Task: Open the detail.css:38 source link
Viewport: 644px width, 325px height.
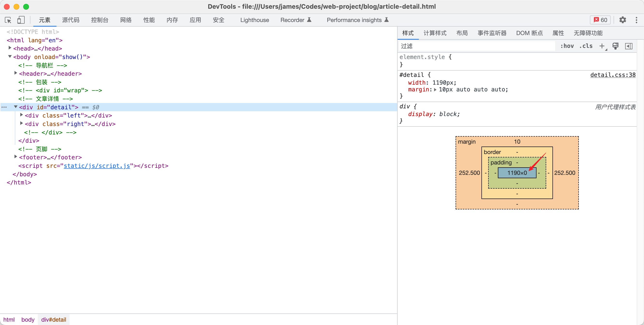Action: tap(613, 75)
